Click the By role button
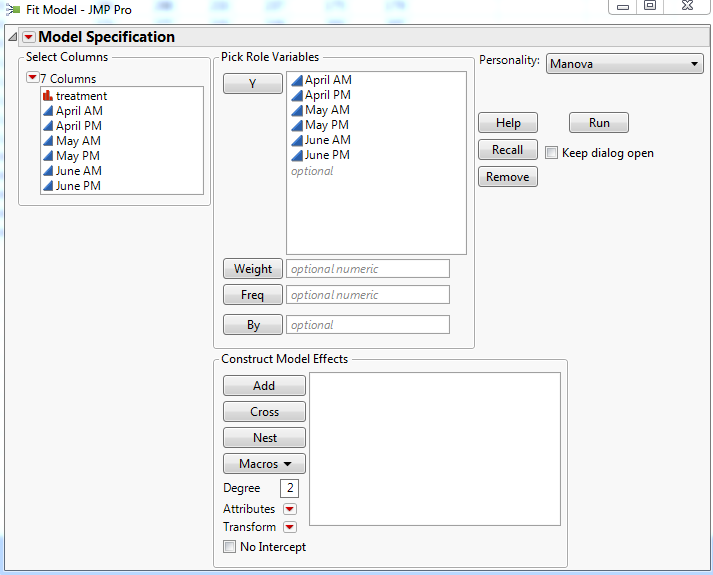Image resolution: width=713 pixels, height=575 pixels. point(253,325)
